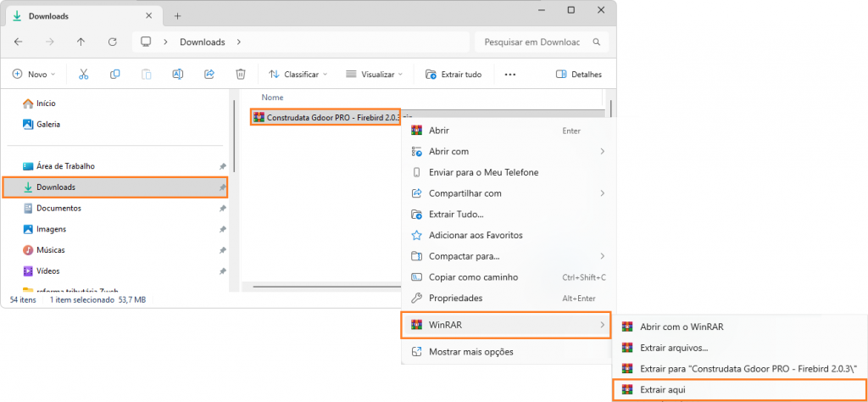This screenshot has width=868, height=402.
Task: Click the Cut scissors icon in toolbar
Action: (84, 74)
